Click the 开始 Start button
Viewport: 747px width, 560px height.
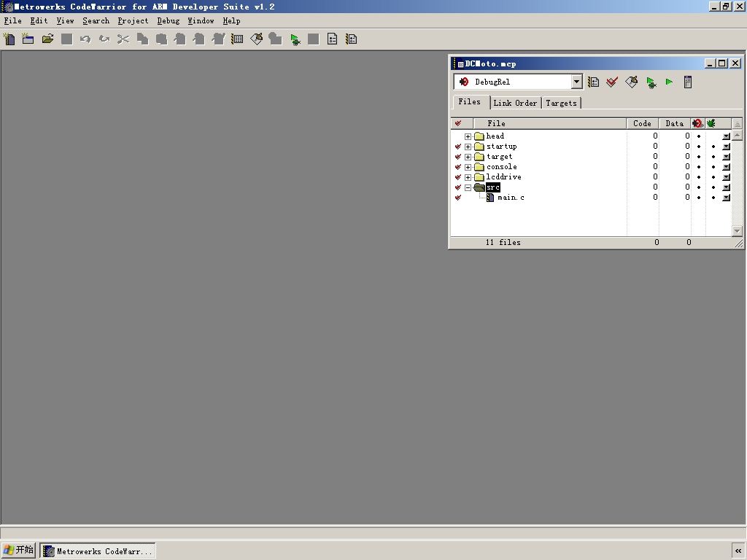point(18,550)
